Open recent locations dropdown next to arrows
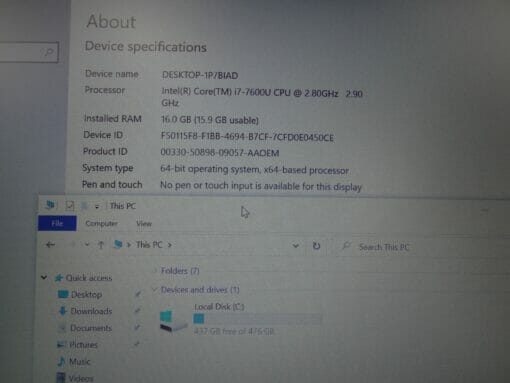 point(87,245)
